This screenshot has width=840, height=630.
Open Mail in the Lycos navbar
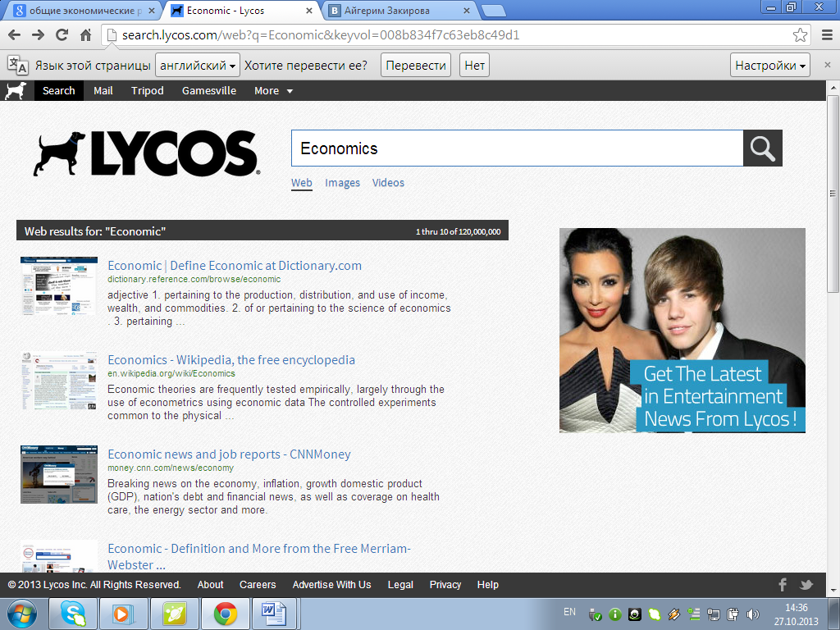(103, 90)
